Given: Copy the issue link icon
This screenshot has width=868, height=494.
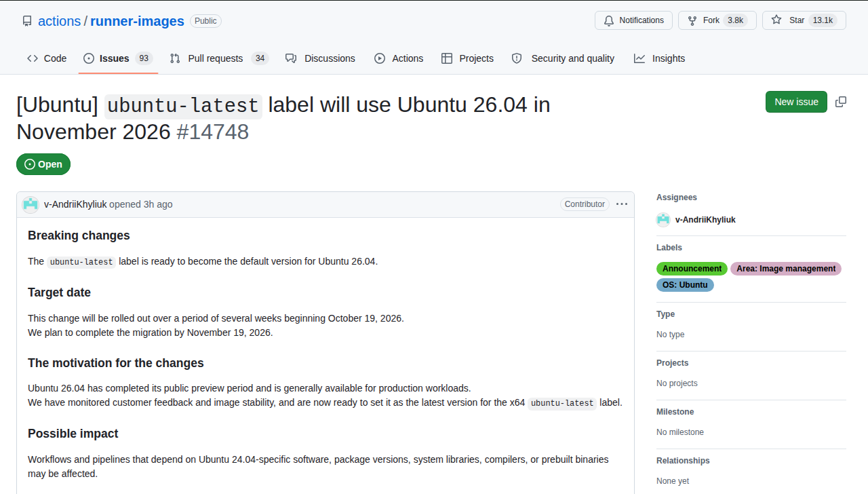Looking at the screenshot, I should pos(841,102).
